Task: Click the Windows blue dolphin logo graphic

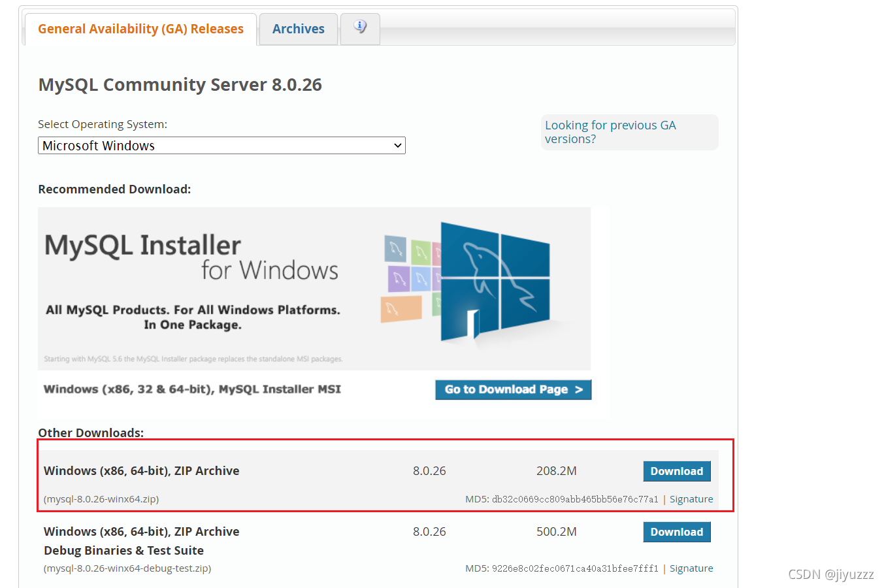Action: coord(495,282)
